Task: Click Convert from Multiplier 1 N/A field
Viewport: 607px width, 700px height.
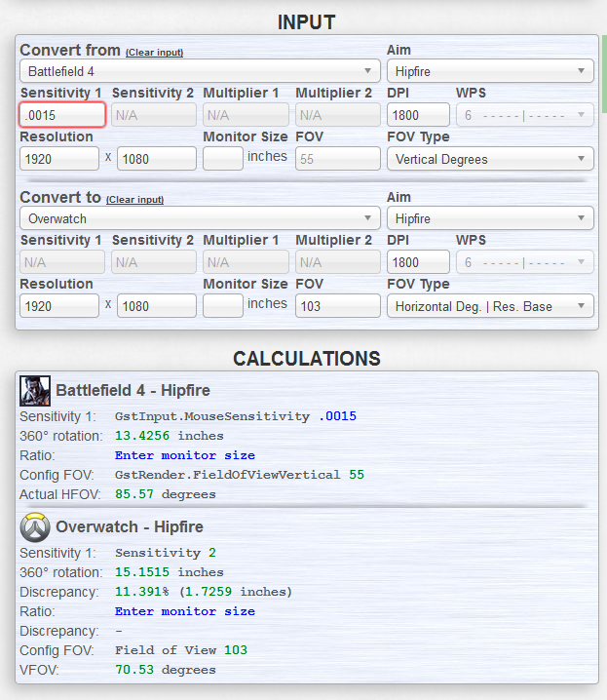Action: [x=246, y=115]
